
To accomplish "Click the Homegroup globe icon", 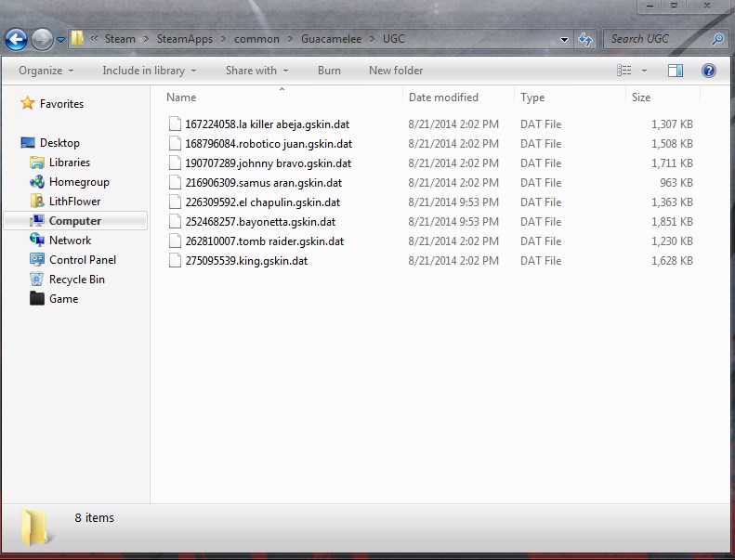I will tap(36, 182).
